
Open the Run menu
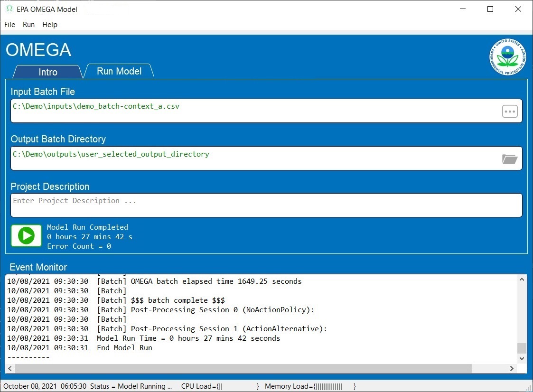coord(28,25)
